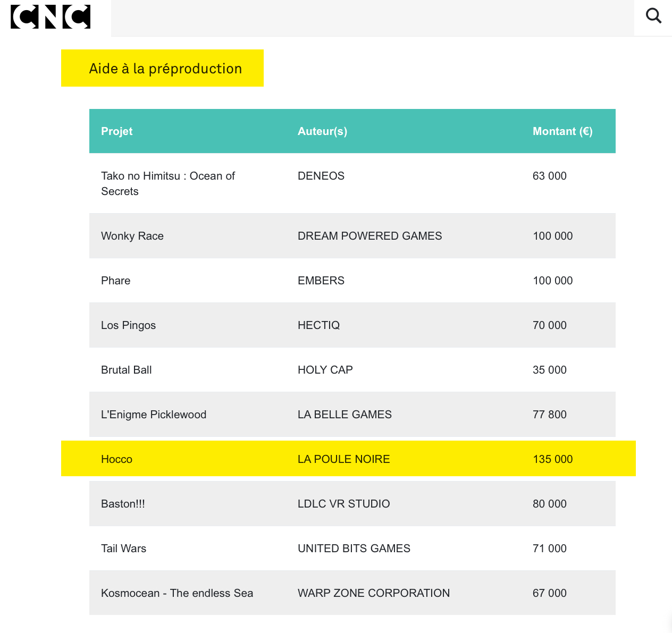Screen dimensions: 672x633
Task: Click the highlighted Hocco project name
Action: [117, 459]
